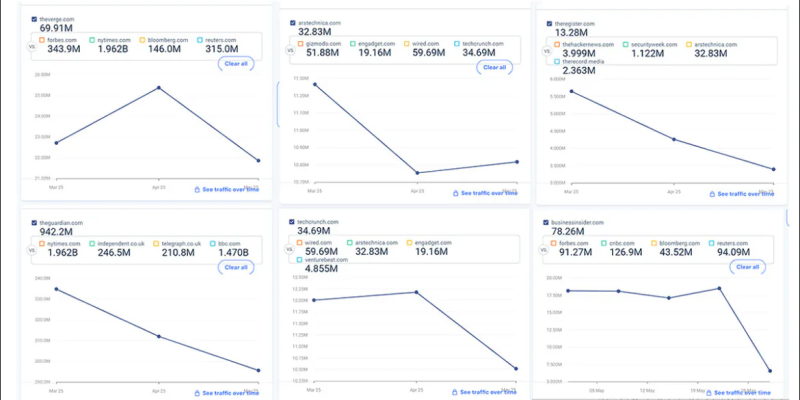Clear all competitors in theverge.com panel

click(236, 64)
